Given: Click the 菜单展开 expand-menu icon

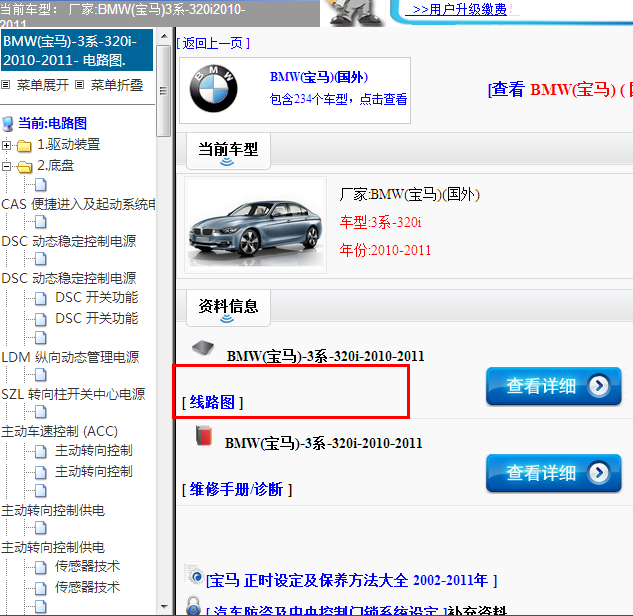Looking at the screenshot, I should (x=6, y=85).
